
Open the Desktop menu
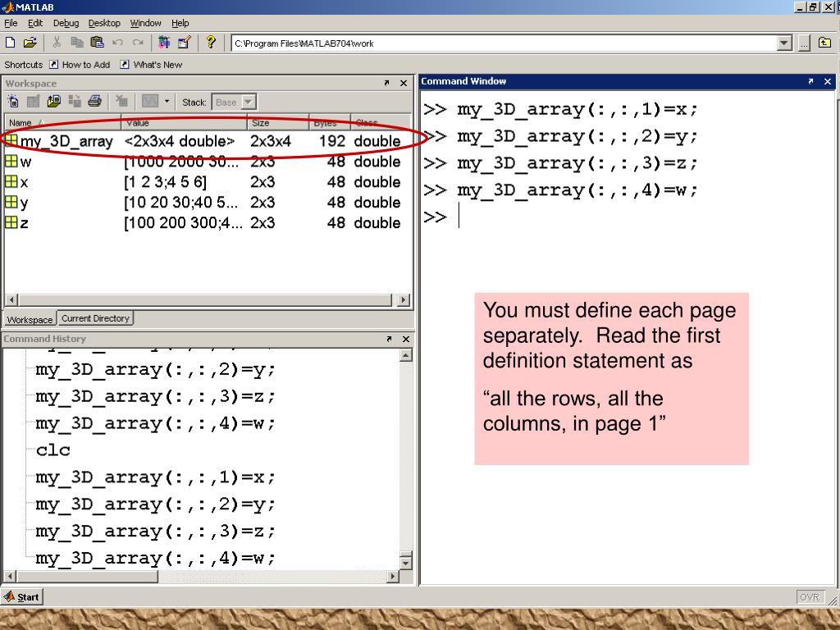tap(104, 23)
